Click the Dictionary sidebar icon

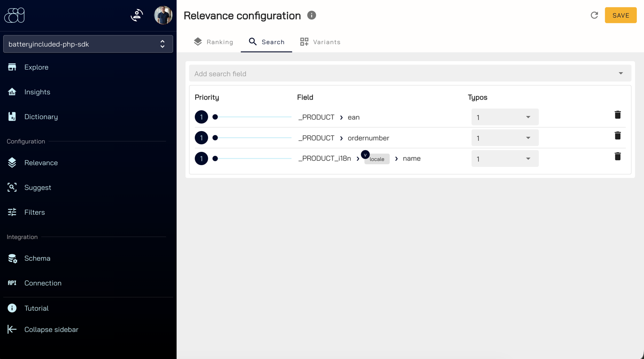[12, 117]
